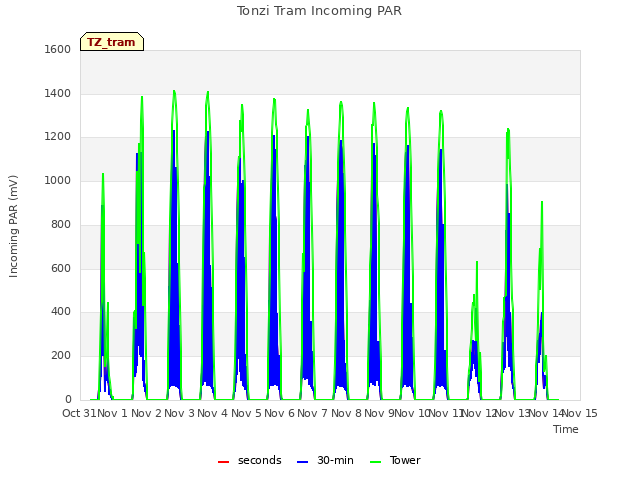Click the 200 y-axis tick label
Viewport: 640px width, 480px height.
tap(61, 356)
